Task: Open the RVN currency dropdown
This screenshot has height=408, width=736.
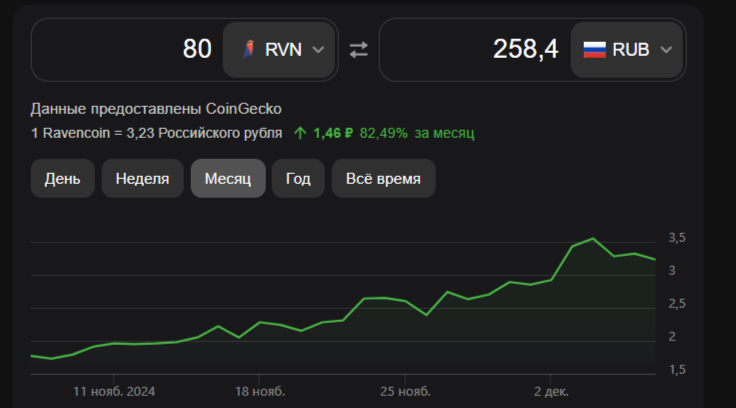Action: [279, 50]
